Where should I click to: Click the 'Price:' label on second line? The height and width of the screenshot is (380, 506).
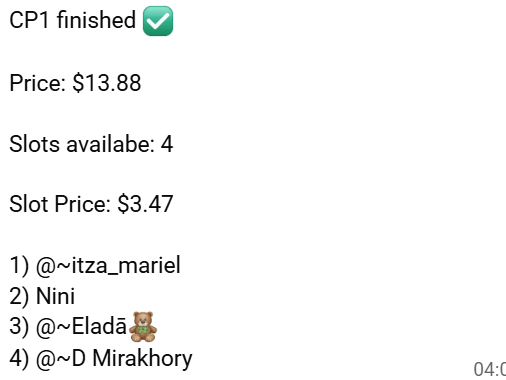38,83
